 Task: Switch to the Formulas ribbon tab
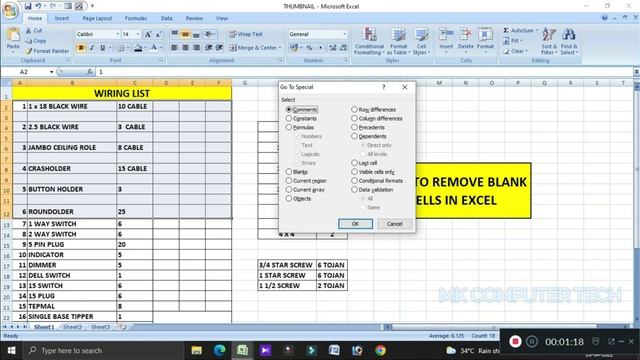coord(136,18)
